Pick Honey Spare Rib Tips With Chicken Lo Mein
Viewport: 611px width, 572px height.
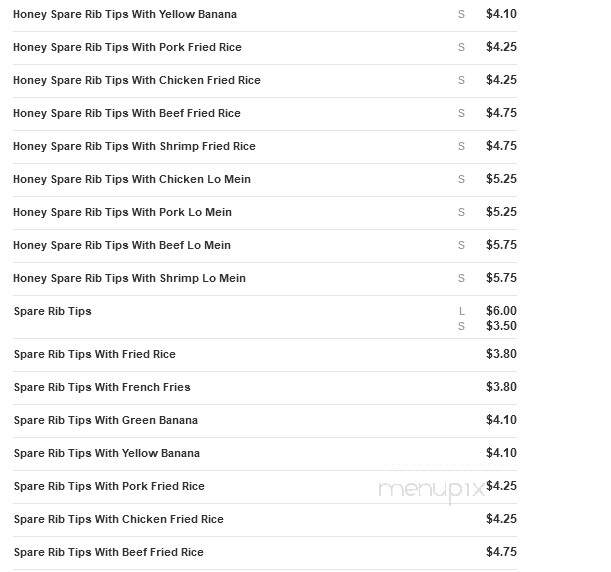[x=132, y=179]
